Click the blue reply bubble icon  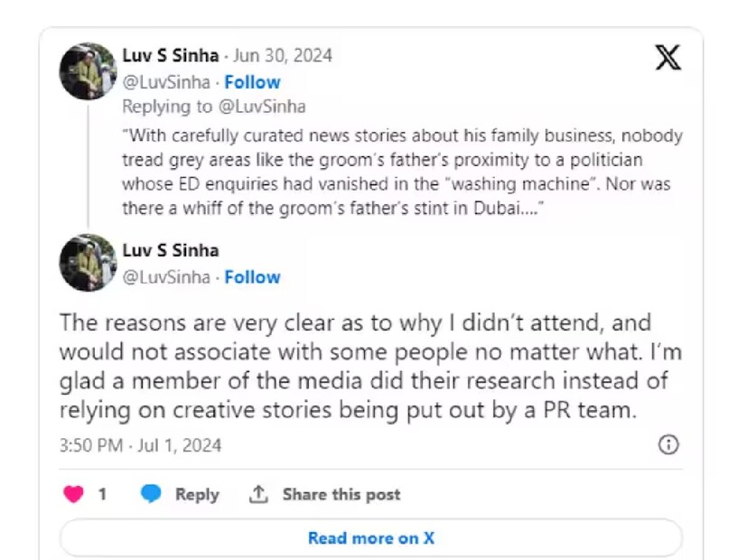pos(151,494)
